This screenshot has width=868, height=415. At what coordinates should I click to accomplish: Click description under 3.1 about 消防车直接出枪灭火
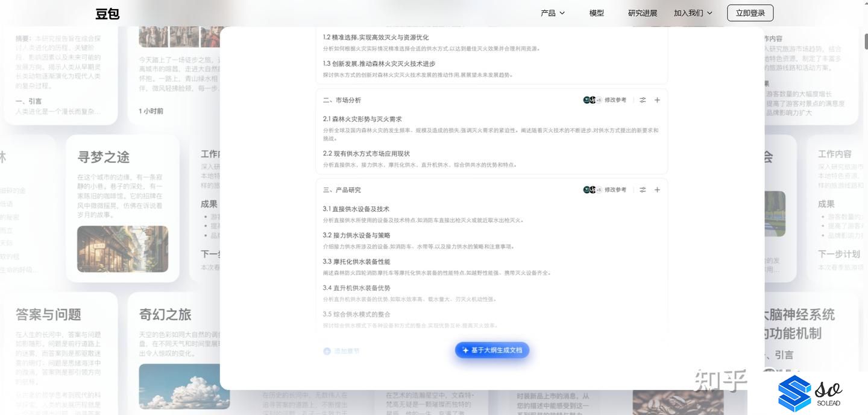click(423, 220)
